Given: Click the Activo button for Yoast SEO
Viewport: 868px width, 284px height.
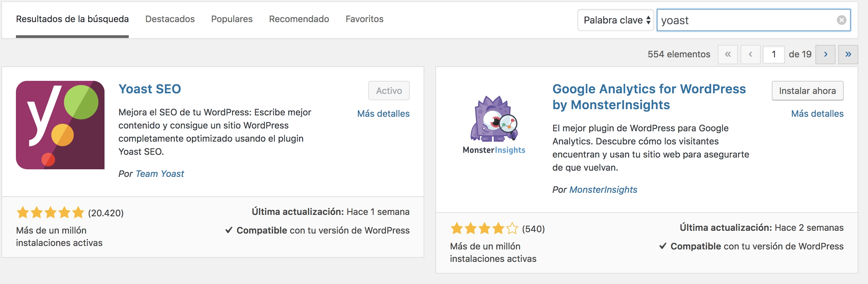Looking at the screenshot, I should pos(389,91).
